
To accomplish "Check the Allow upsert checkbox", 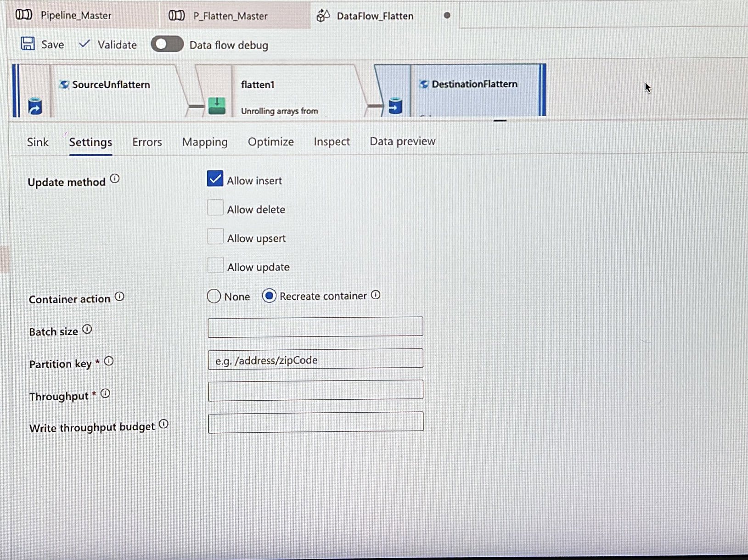I will (x=215, y=236).
